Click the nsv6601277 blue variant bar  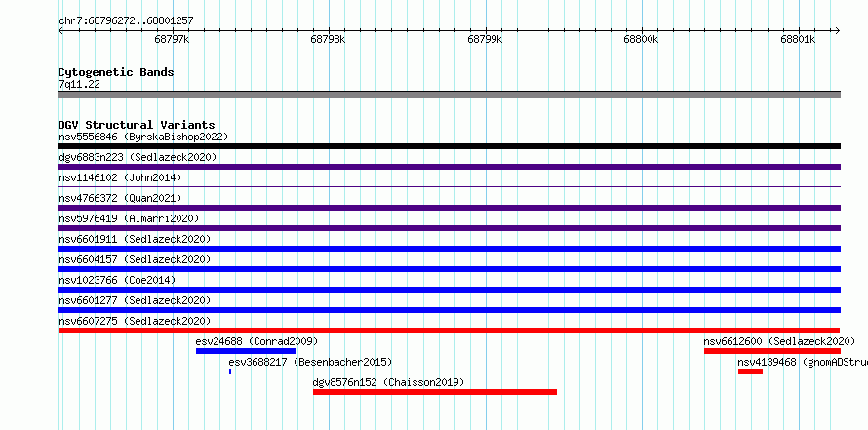[449, 310]
